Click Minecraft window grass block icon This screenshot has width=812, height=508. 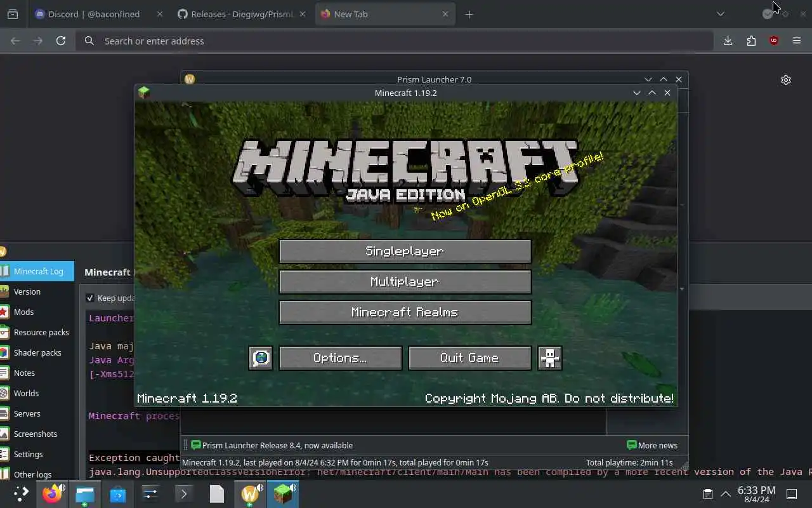coord(143,93)
